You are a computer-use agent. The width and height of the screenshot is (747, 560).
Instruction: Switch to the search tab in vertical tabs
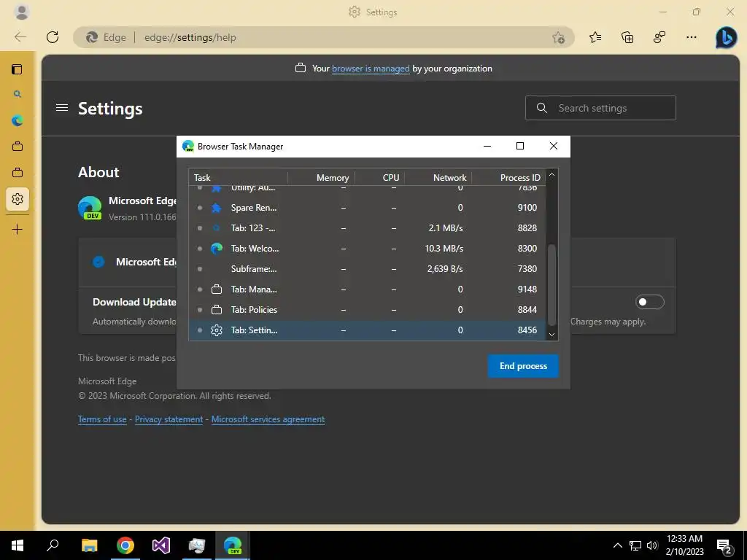[x=18, y=94]
